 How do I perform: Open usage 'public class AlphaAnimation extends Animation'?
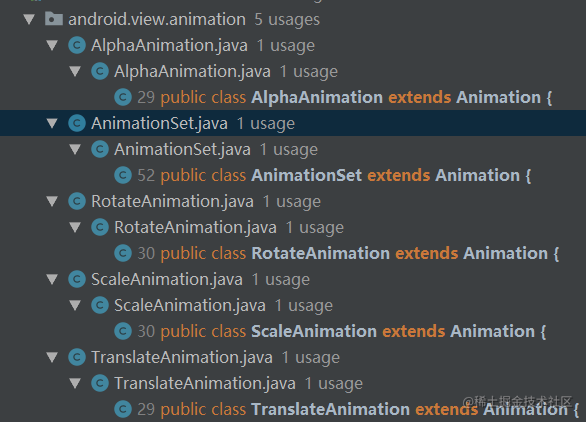(356, 97)
